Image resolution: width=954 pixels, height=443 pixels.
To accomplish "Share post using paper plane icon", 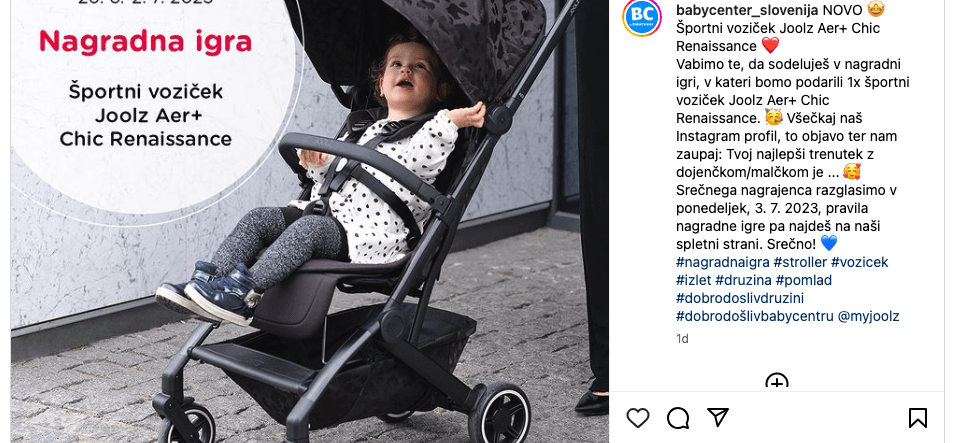I will tap(718, 417).
